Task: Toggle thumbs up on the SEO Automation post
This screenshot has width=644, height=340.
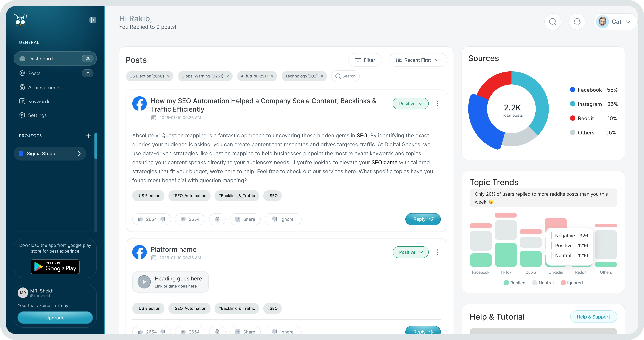Action: coord(141,219)
